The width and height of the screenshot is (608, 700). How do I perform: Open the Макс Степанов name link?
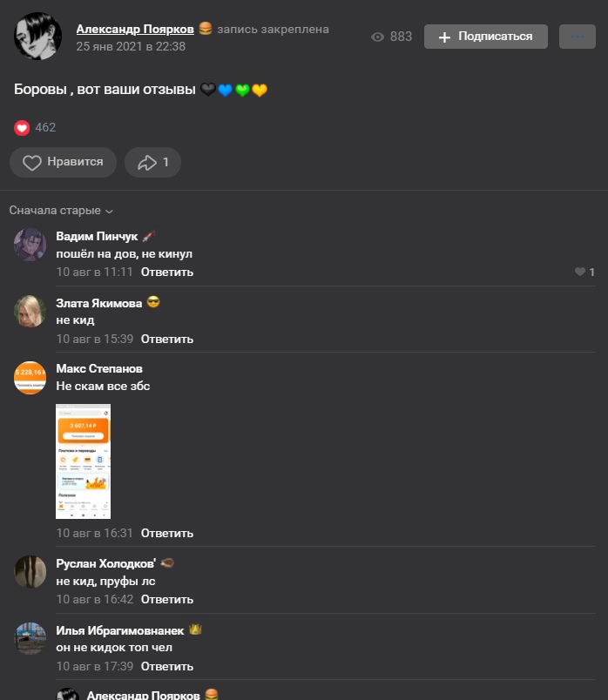coord(99,369)
